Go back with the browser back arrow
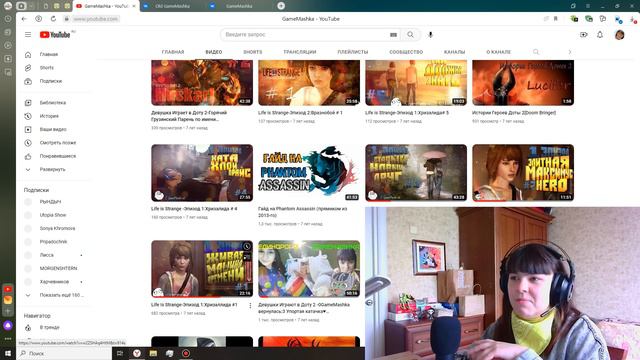Screen dimensions: 640x360 [x=24, y=19]
